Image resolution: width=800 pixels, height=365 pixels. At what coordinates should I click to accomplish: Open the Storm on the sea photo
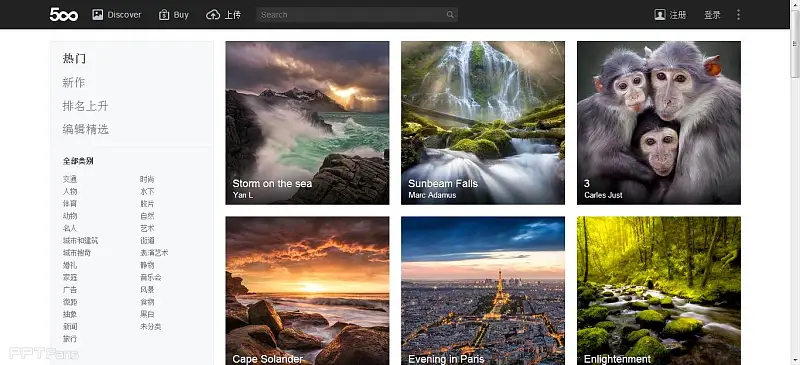point(307,123)
